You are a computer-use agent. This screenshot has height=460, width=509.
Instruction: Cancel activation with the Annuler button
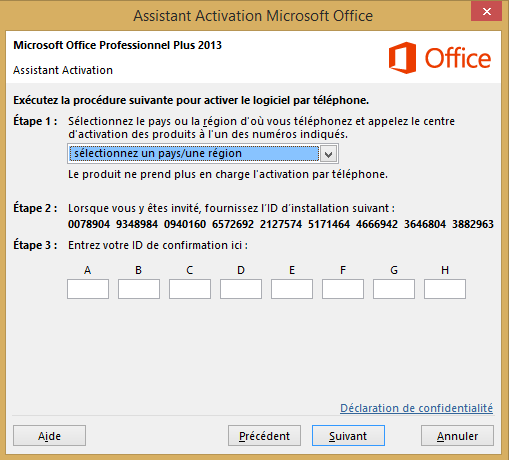[457, 436]
